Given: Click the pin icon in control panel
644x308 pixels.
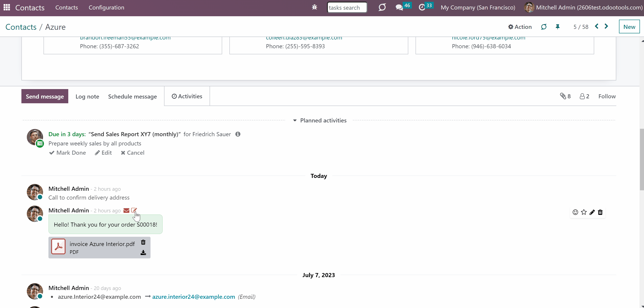Looking at the screenshot, I should tap(557, 27).
